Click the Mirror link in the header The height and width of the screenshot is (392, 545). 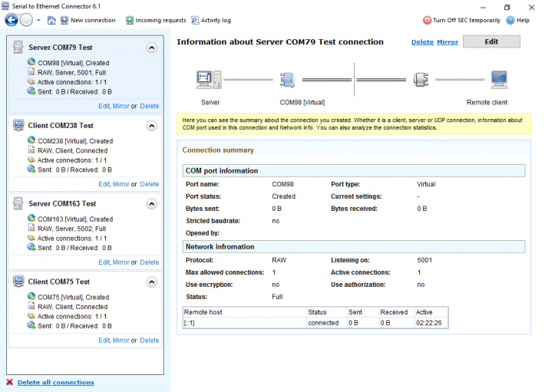(x=448, y=42)
